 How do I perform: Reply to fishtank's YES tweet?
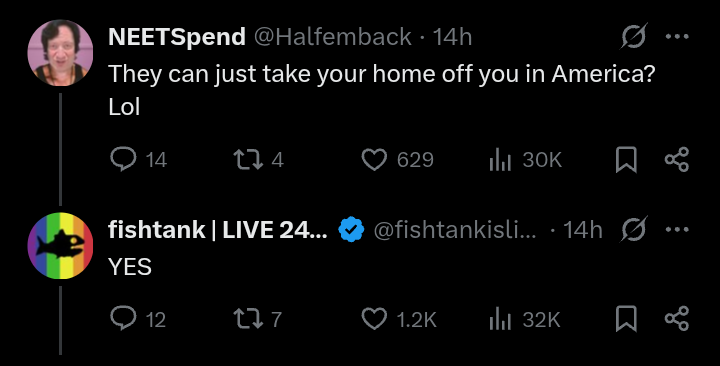(x=138, y=319)
